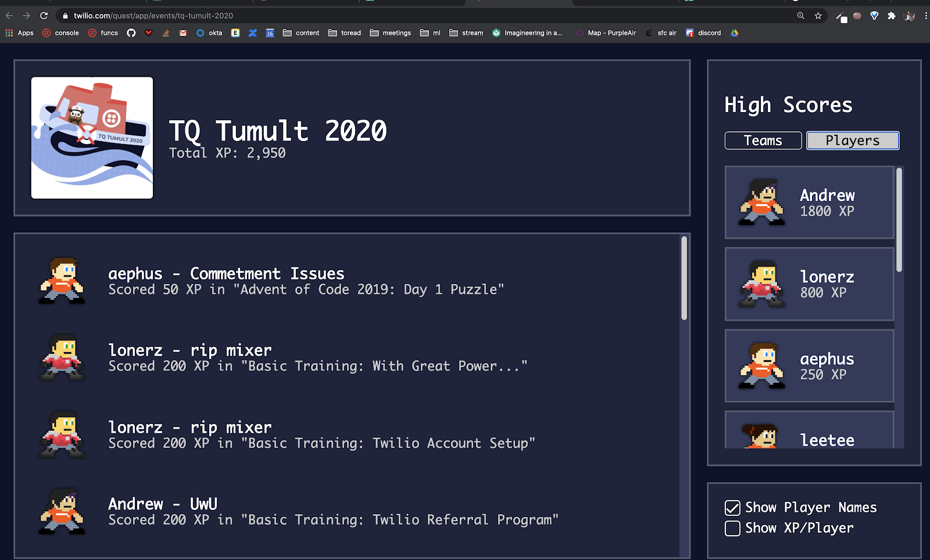Click lonerz avatar in With Great Power entry
Viewport: 930px width, 560px height.
pyautogui.click(x=62, y=358)
